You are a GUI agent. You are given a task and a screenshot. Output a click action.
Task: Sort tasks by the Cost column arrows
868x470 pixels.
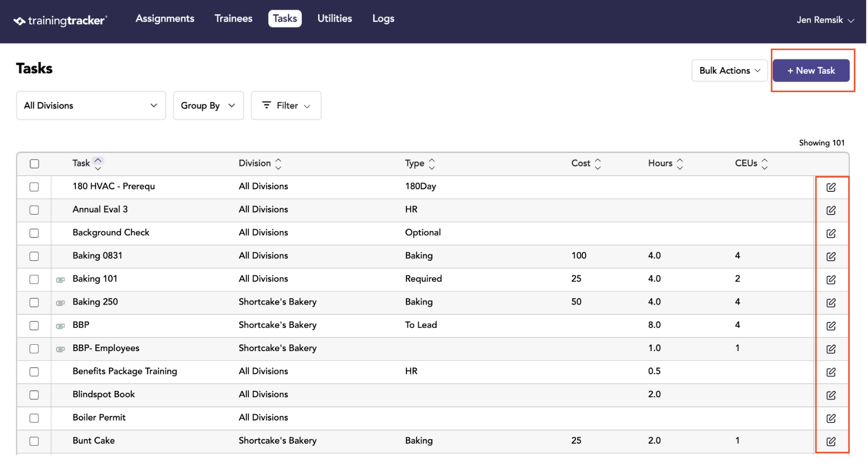point(598,164)
